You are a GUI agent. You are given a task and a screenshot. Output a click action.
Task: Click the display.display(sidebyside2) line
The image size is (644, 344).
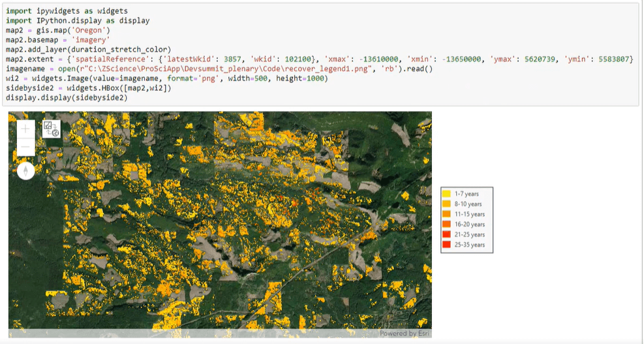67,98
